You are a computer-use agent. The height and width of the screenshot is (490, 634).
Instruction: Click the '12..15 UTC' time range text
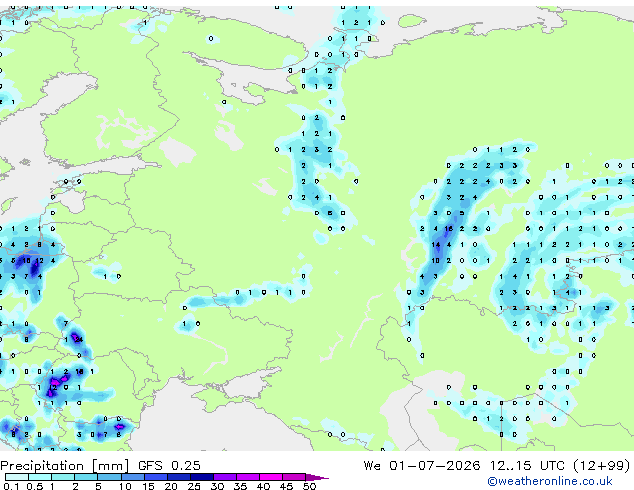527,466
